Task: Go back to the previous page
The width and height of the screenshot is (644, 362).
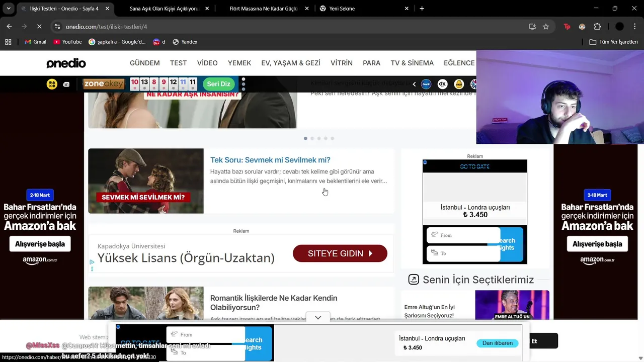Action: pyautogui.click(x=9, y=27)
